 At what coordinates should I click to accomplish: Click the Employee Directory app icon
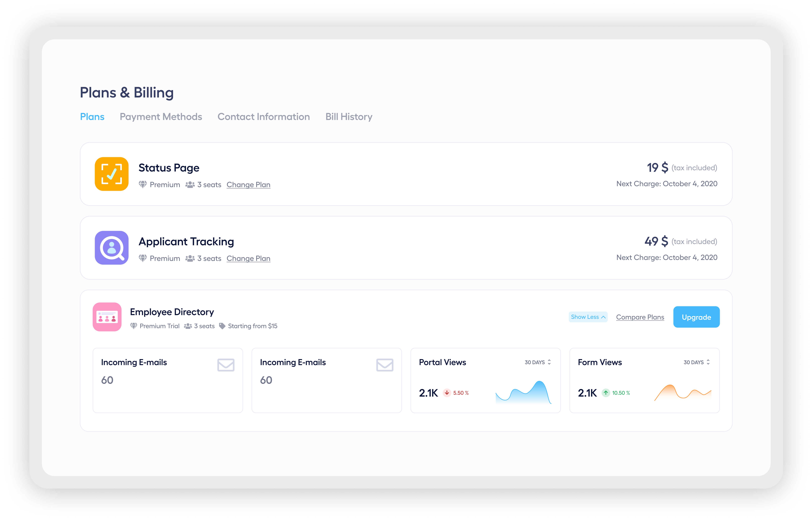click(107, 317)
